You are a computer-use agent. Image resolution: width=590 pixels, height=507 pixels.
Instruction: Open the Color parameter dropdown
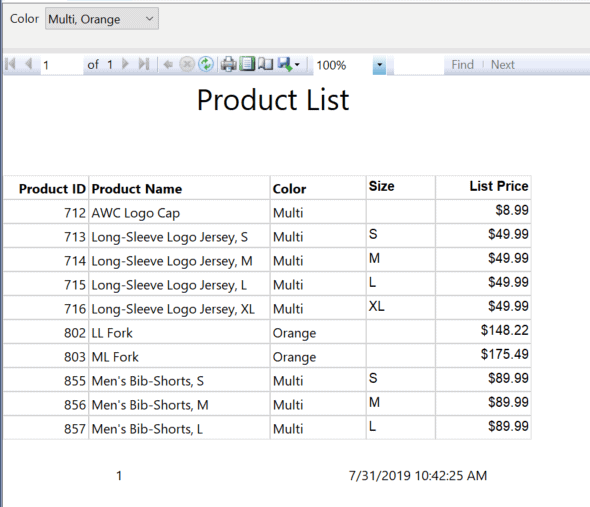coord(102,18)
